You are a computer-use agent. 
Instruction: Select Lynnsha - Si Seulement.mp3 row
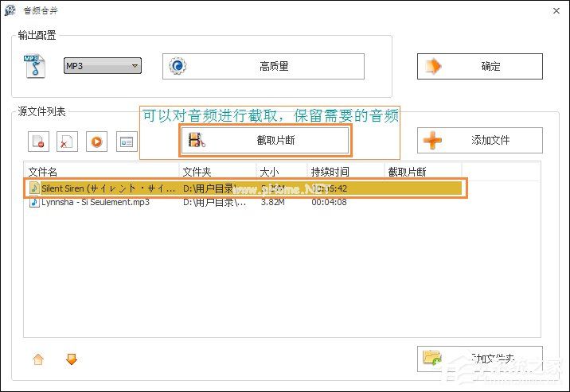coord(245,202)
